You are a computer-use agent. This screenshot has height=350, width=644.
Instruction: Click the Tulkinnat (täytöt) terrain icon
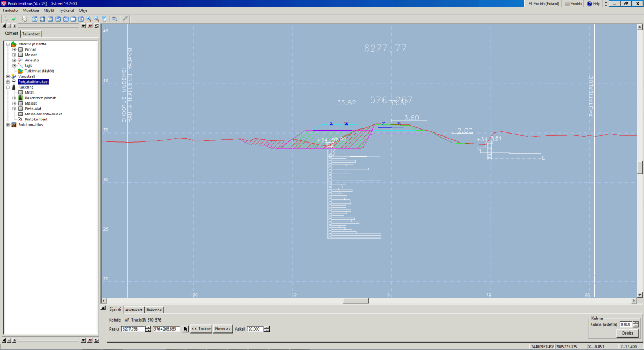20,71
